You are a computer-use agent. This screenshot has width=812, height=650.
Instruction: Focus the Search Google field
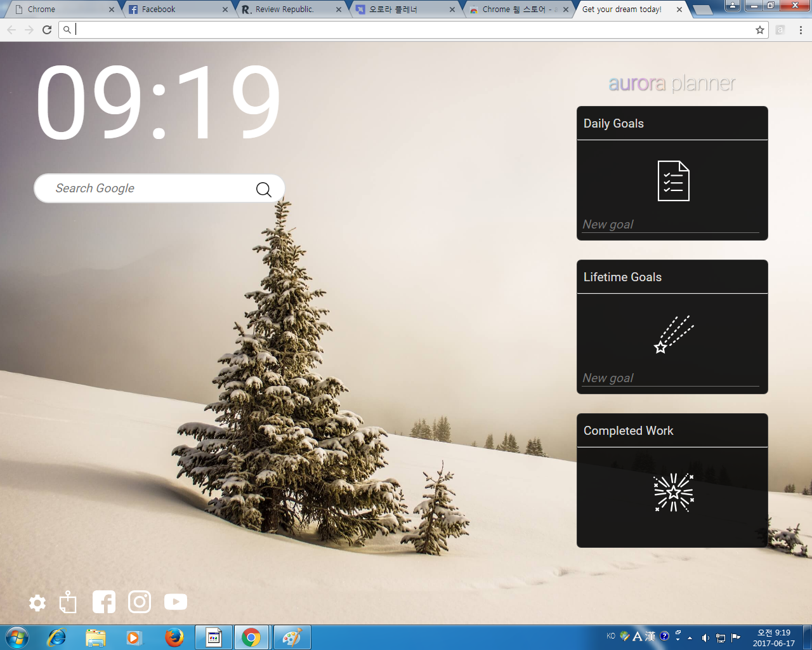[x=159, y=189]
